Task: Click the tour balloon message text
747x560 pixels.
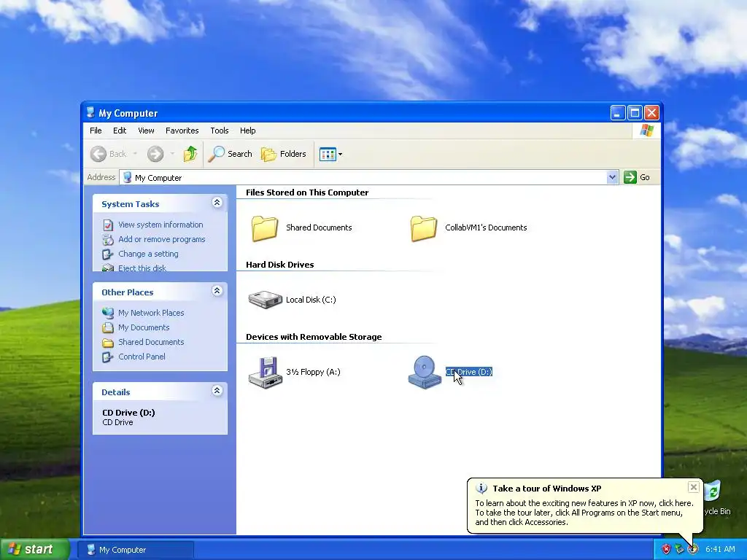Action: (584, 513)
